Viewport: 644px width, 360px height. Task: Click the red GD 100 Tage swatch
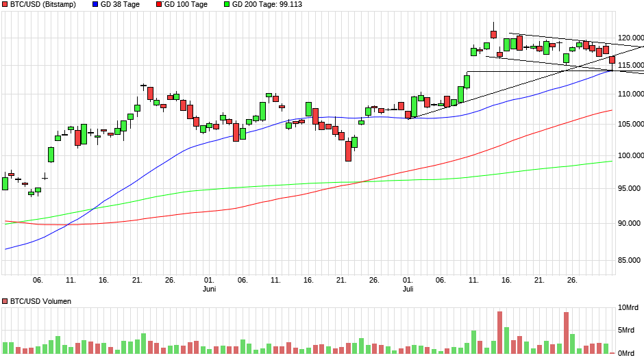click(x=160, y=5)
